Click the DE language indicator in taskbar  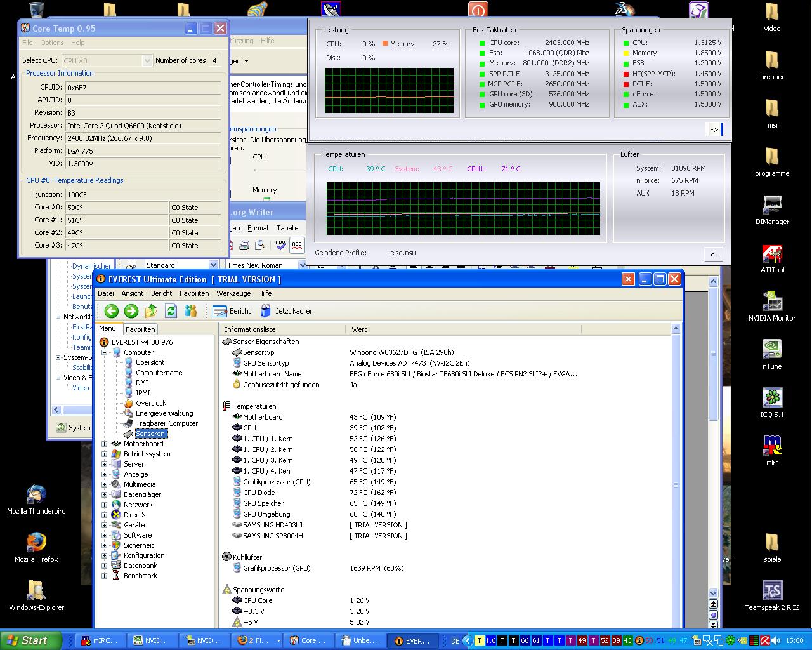coord(455,641)
